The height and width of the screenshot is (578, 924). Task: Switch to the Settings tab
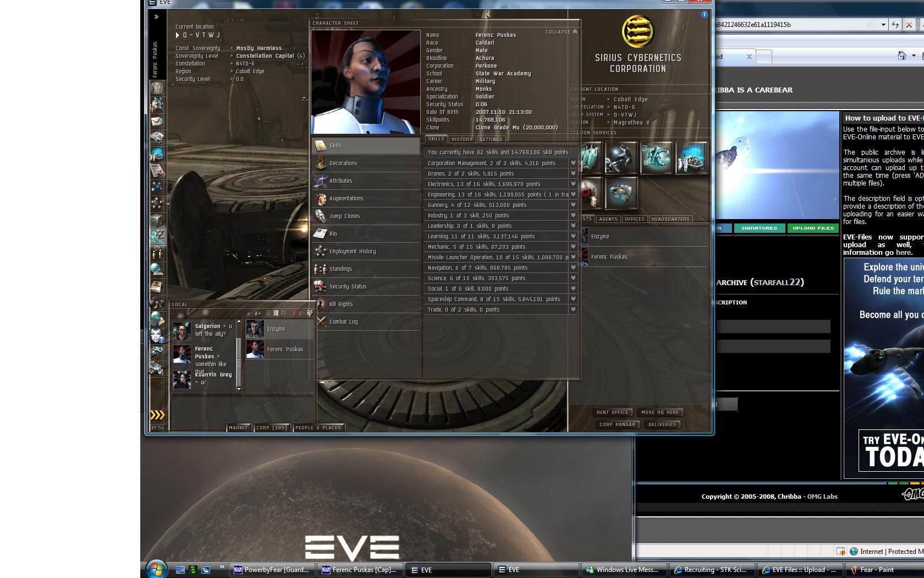[491, 139]
